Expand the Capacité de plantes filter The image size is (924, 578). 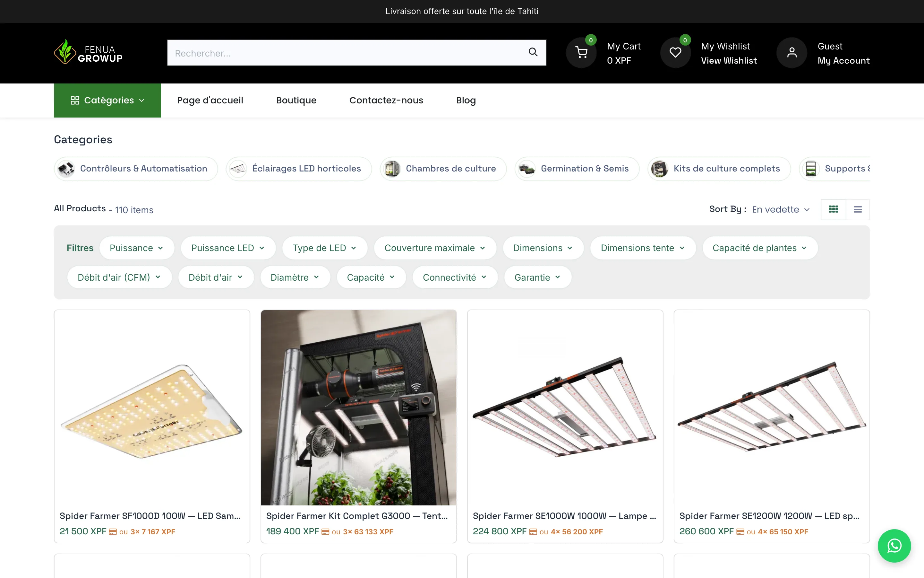click(x=760, y=248)
